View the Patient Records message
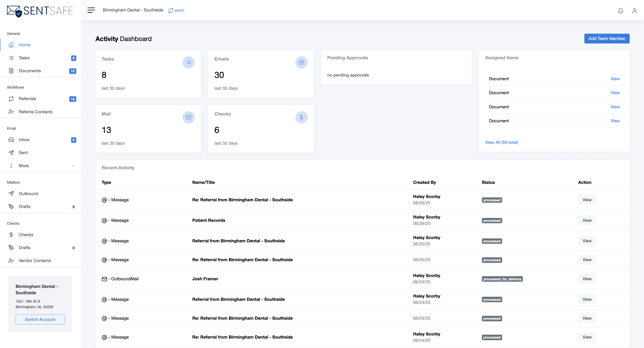644x348 pixels. click(x=587, y=220)
